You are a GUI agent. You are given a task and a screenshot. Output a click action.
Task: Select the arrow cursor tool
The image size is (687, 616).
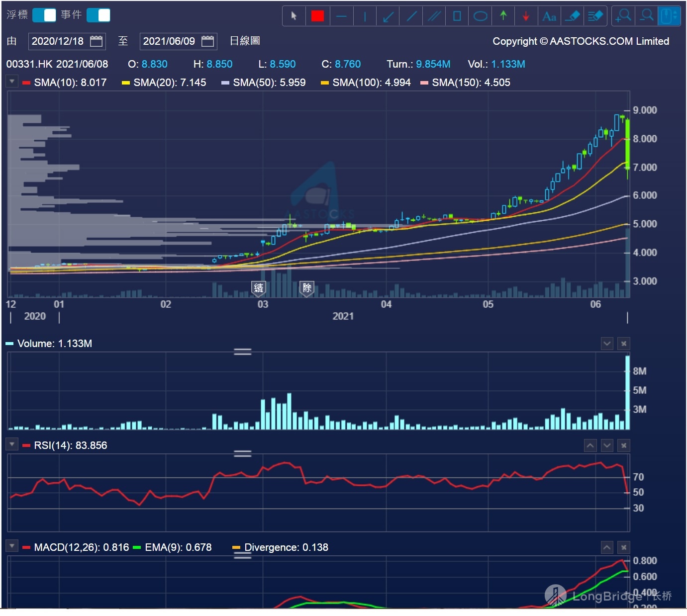coord(294,16)
